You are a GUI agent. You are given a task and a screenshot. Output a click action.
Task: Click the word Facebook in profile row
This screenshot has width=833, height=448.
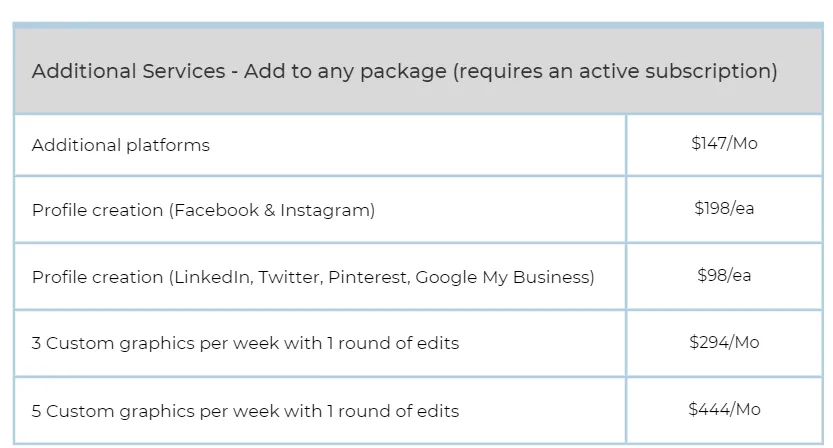pyautogui.click(x=216, y=210)
